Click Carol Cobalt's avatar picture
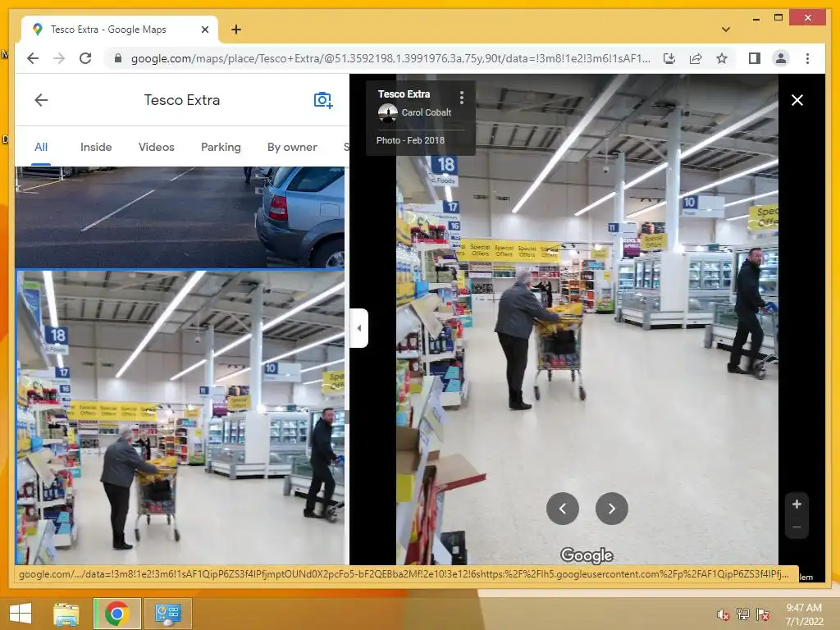This screenshot has width=840, height=630. (x=387, y=113)
